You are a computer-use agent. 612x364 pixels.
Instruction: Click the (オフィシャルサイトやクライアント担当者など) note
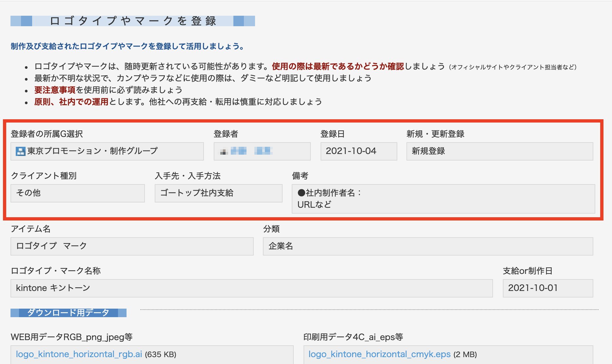tap(512, 67)
